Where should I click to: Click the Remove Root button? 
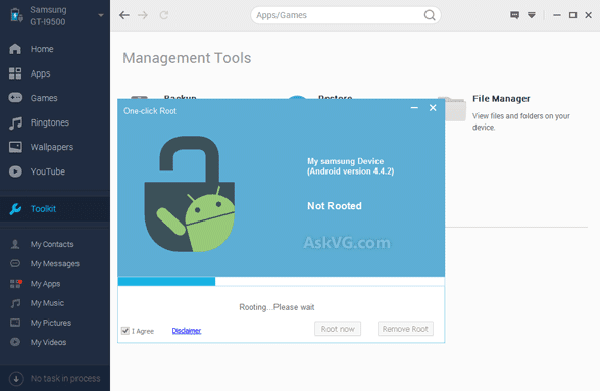click(406, 329)
